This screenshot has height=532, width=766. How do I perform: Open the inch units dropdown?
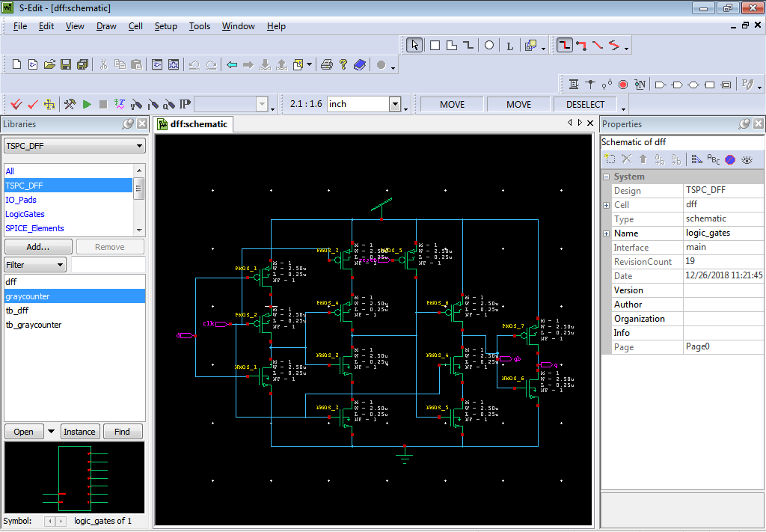click(x=395, y=104)
